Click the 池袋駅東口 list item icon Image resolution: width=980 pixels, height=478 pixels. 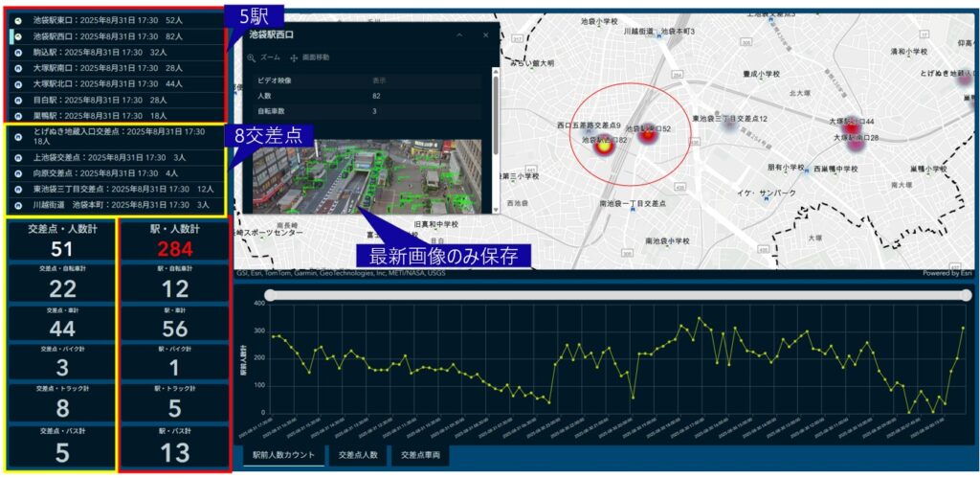pyautogui.click(x=17, y=20)
